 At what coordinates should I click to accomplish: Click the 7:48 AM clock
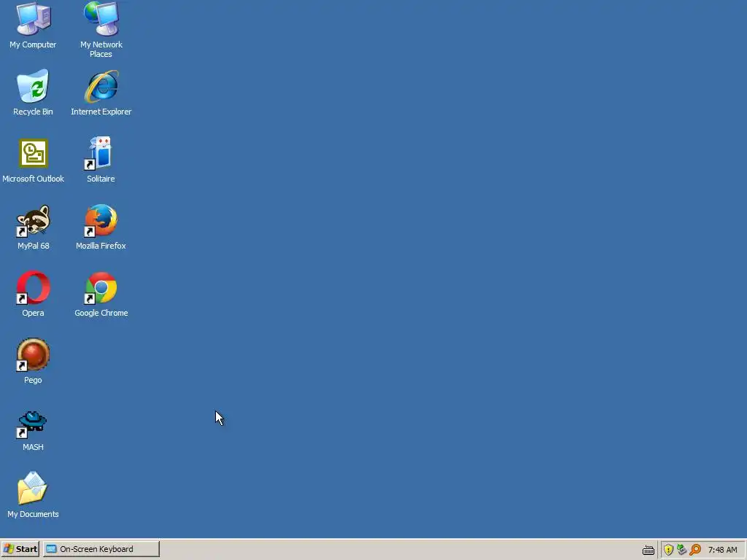click(x=722, y=550)
